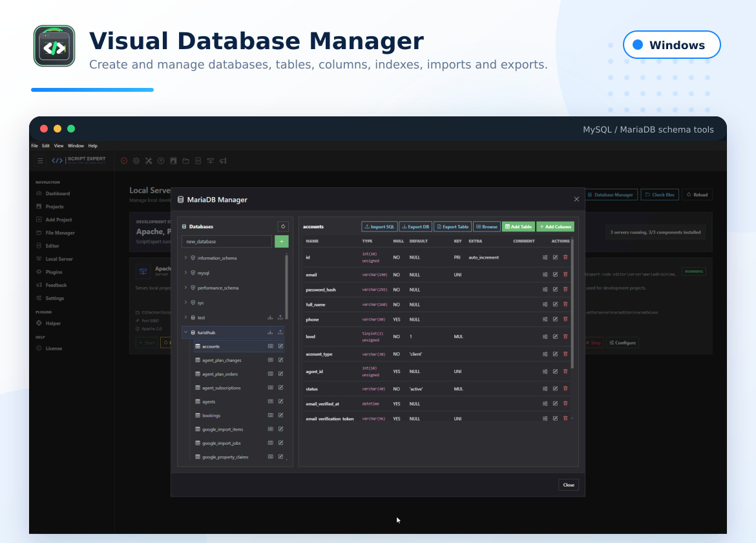Image resolution: width=756 pixels, height=543 pixels.
Task: Edit the full_name column
Action: [x=556, y=304]
